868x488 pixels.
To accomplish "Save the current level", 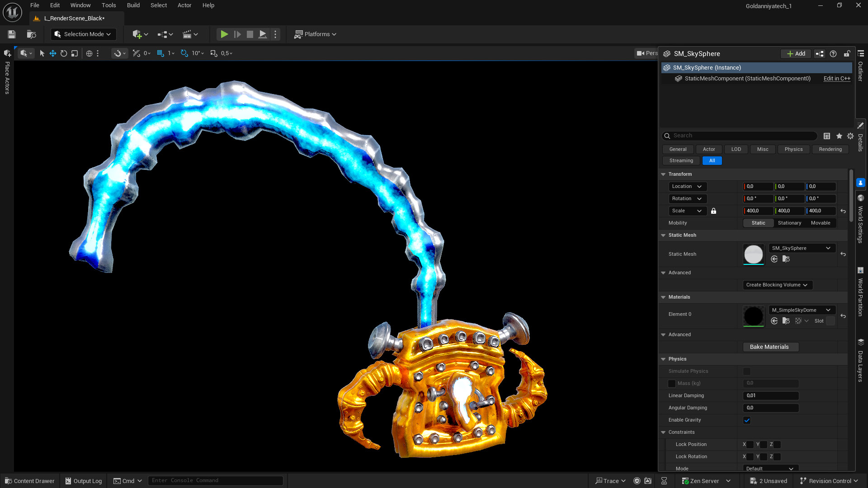I will coord(11,34).
